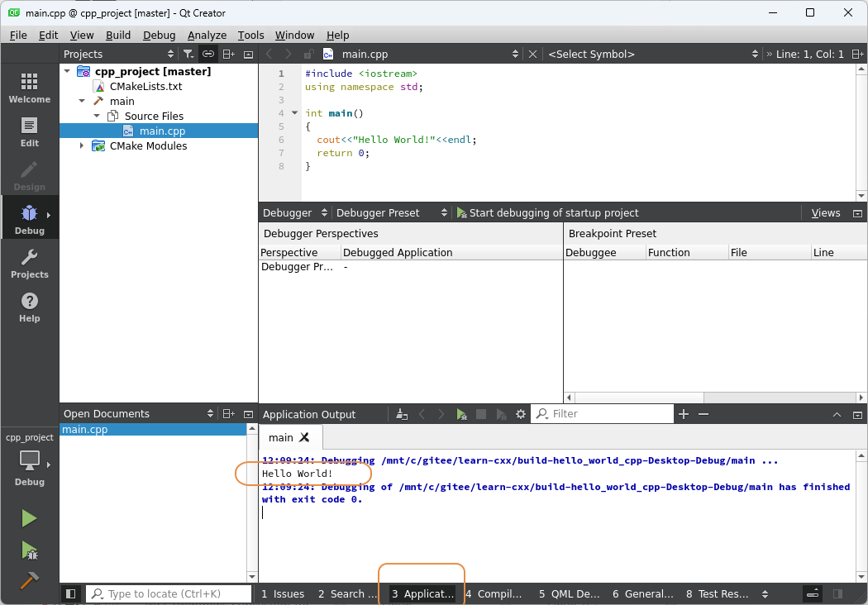Click inside the Type to locate field
The image size is (868, 605).
coord(169,593)
